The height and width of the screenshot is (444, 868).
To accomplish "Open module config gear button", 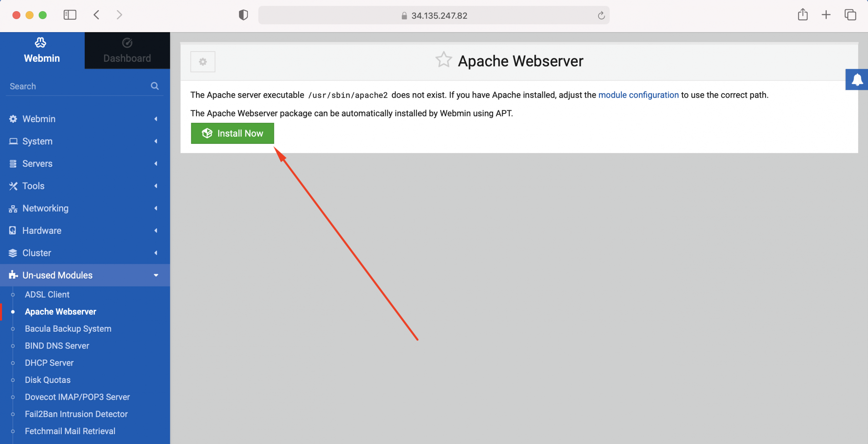I will (x=203, y=62).
